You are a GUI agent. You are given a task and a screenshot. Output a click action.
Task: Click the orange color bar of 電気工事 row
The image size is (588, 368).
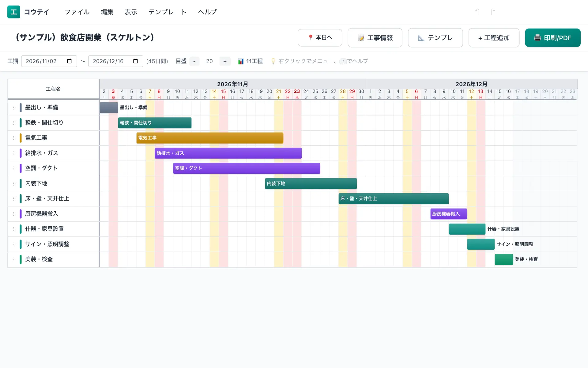pos(21,138)
